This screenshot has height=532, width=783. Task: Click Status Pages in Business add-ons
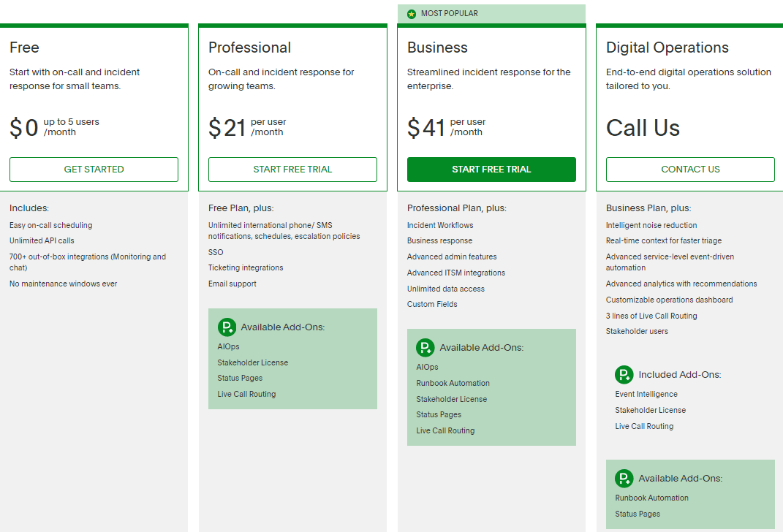(439, 415)
